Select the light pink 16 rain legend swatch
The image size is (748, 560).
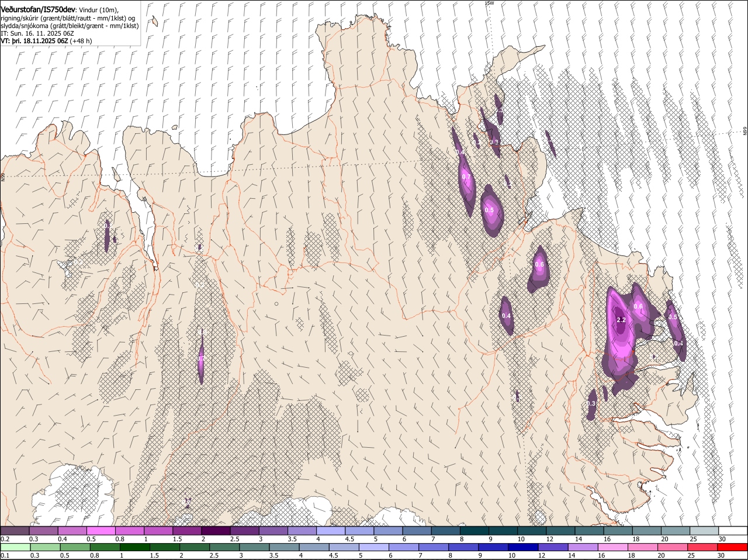(614, 547)
